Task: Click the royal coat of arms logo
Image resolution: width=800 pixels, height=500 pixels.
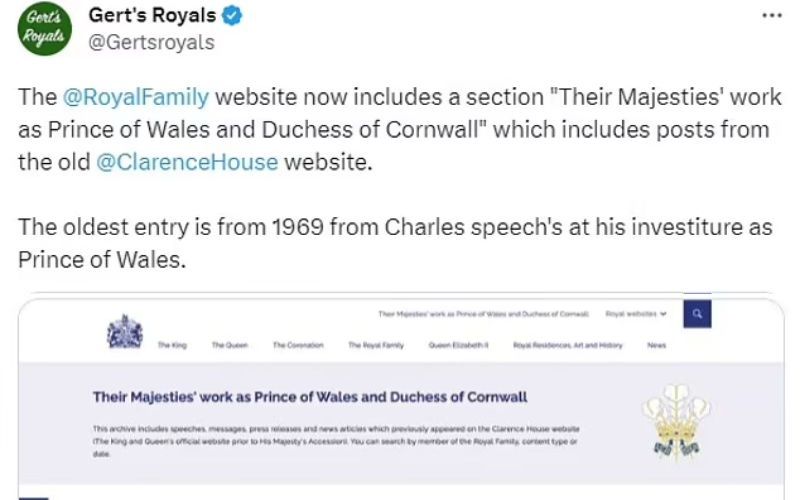Action: point(125,333)
